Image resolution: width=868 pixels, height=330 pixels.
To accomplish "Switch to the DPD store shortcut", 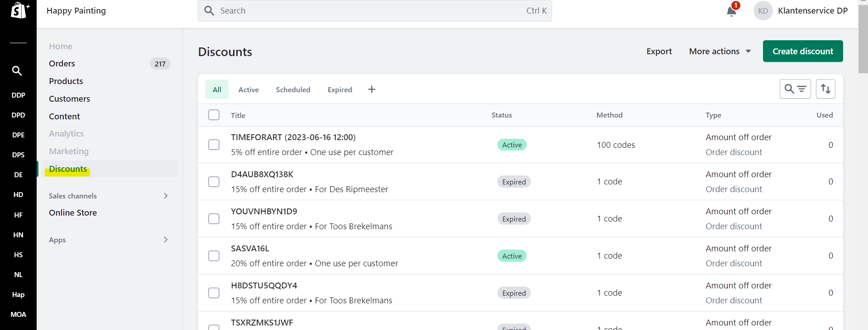I will point(18,115).
